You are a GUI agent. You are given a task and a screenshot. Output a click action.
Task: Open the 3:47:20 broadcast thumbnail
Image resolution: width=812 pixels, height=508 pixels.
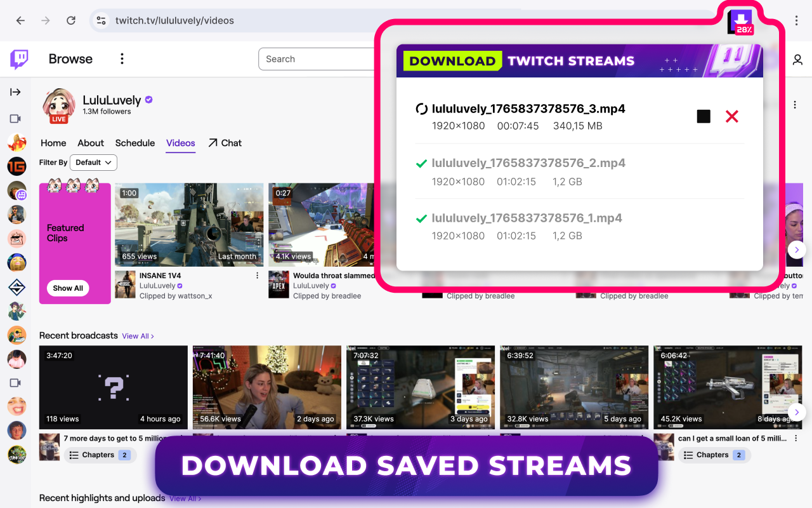point(114,387)
